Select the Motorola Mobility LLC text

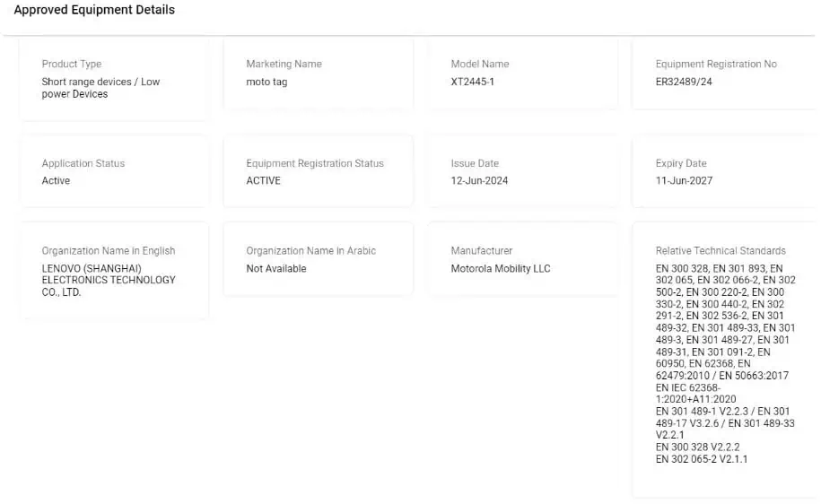tap(501, 269)
